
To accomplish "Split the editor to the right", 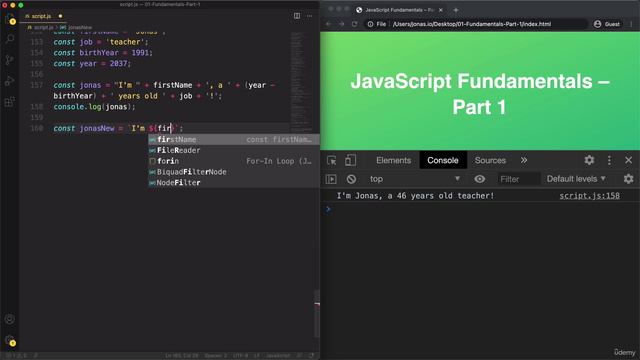I will click(297, 16).
